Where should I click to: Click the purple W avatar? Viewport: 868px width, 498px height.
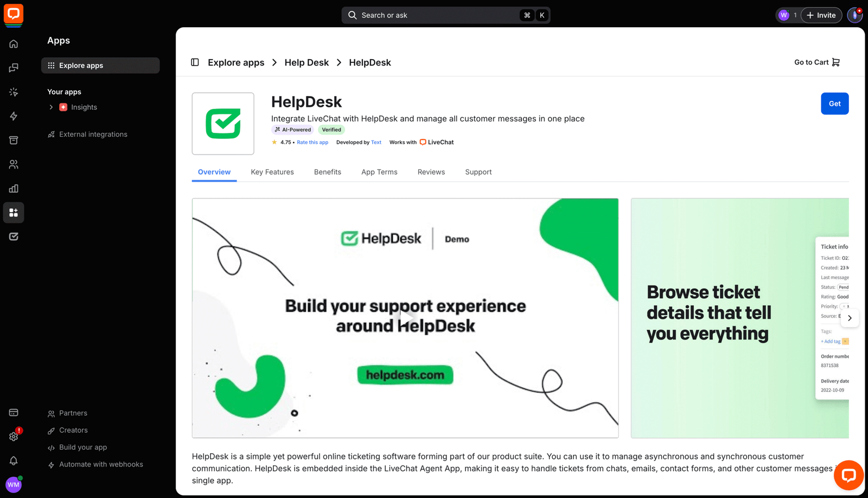[783, 15]
